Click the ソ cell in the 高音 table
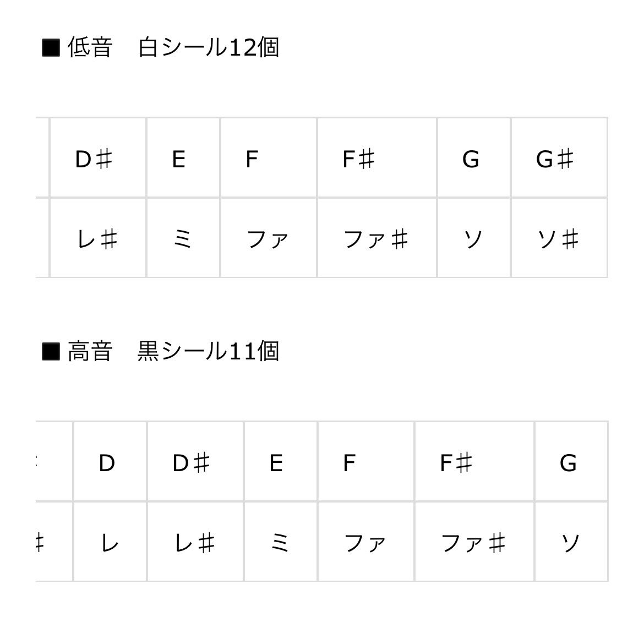This screenshot has width=644, height=644. point(571,543)
